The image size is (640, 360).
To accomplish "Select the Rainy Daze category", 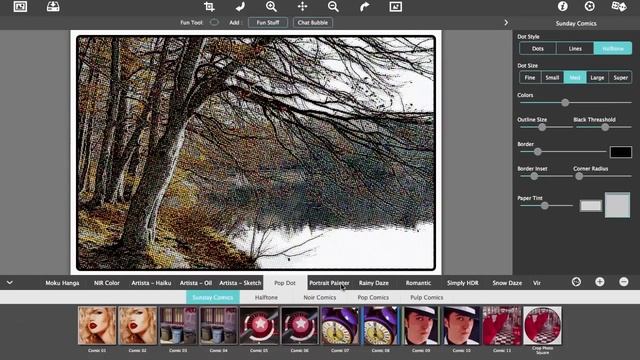I will pos(373,283).
